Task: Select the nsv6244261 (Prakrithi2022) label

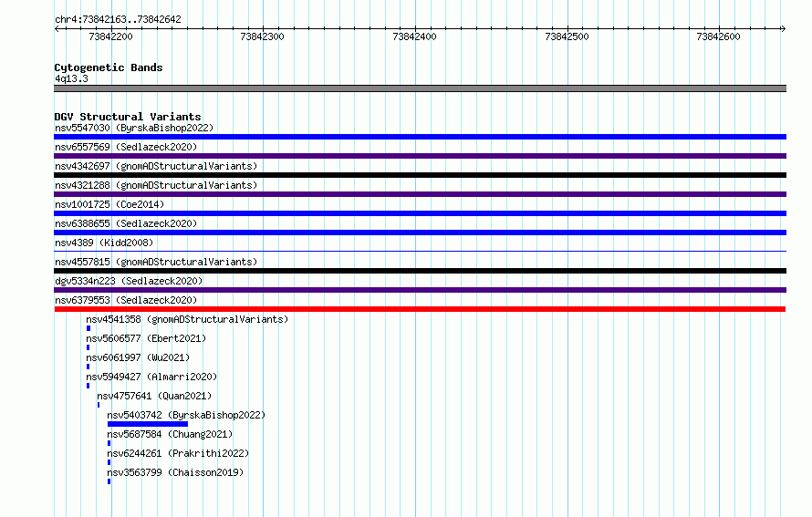Action: (x=178, y=453)
